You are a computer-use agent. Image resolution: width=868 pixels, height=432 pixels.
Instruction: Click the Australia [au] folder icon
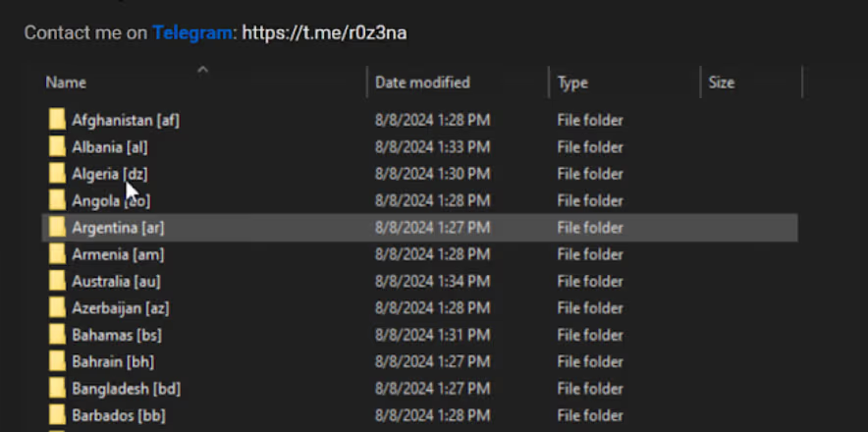point(57,282)
